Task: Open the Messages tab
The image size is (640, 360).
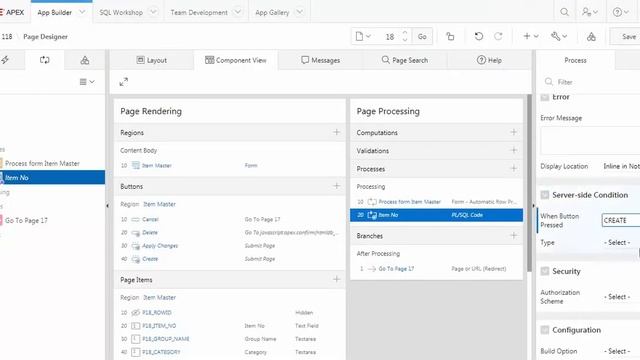Action: click(320, 60)
